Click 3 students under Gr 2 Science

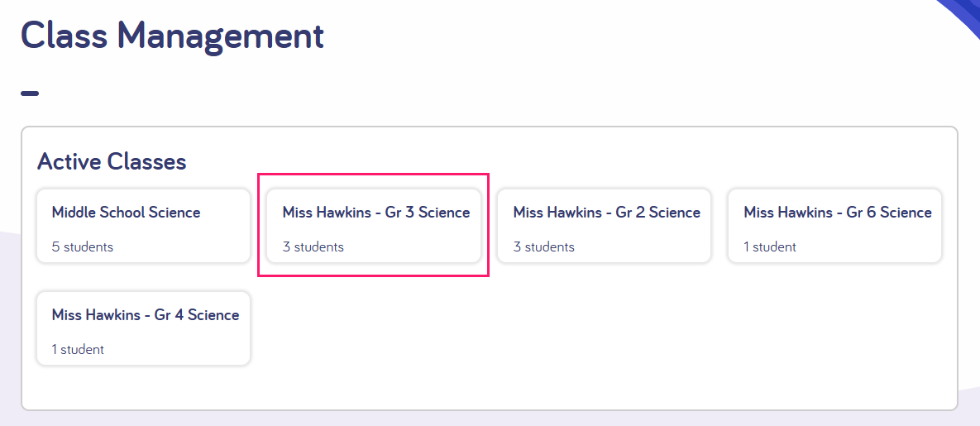(x=543, y=247)
